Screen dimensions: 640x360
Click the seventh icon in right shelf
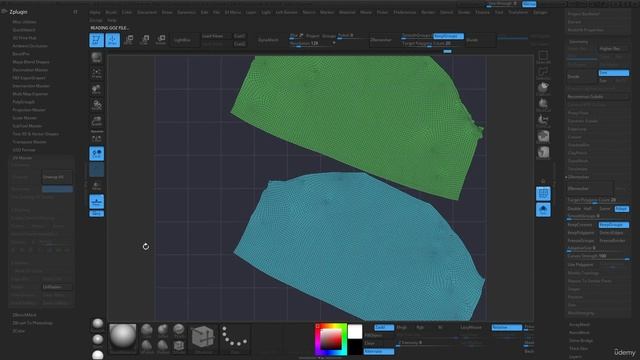click(x=543, y=152)
